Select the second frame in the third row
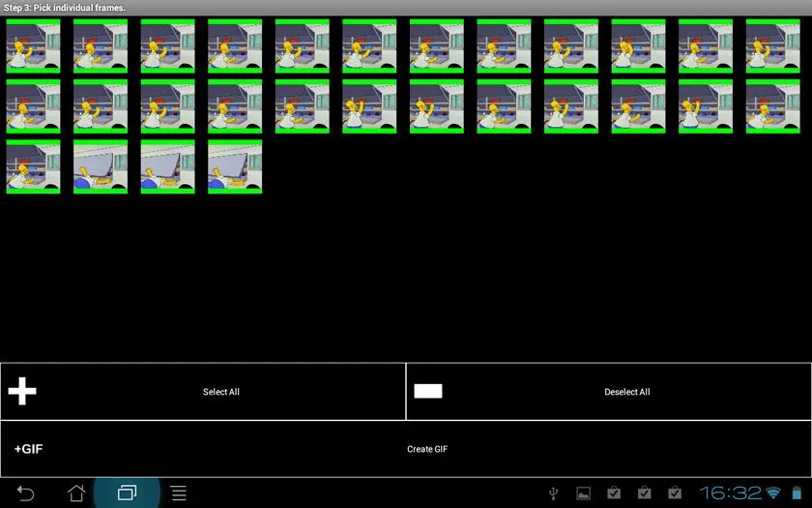The height and width of the screenshot is (508, 812). coord(101,166)
